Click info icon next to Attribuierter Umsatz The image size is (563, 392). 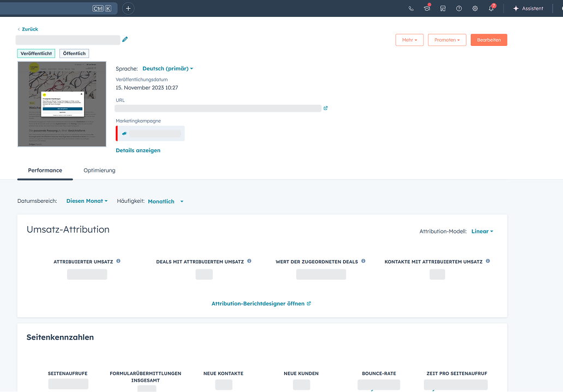click(118, 261)
